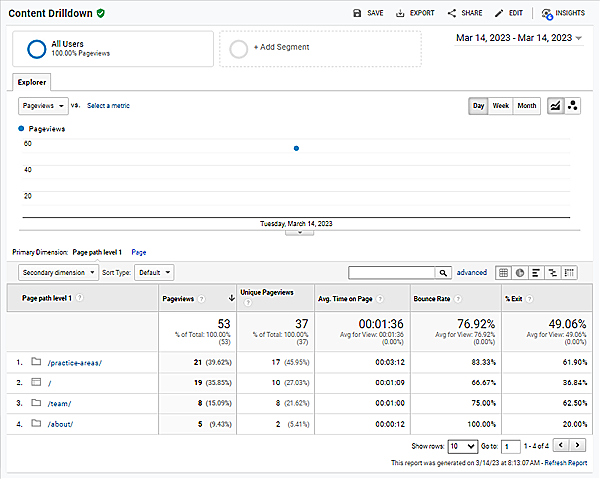Screen dimensions: 600x479
Task: Click the Edit pencil icon
Action: click(x=499, y=13)
